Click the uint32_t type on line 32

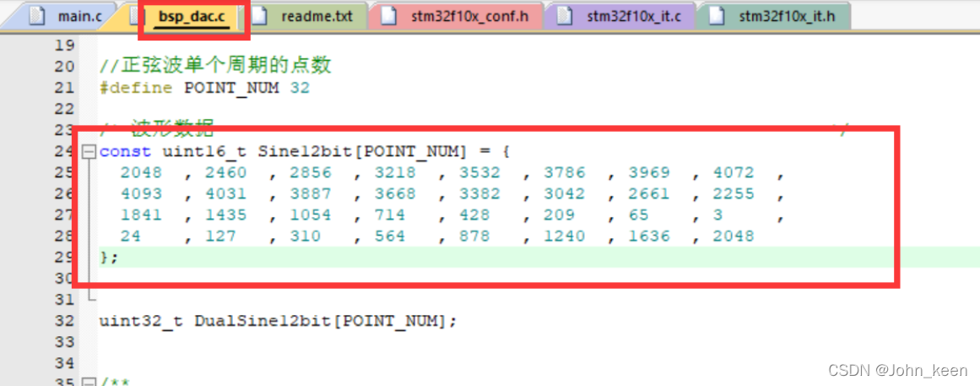pos(141,321)
